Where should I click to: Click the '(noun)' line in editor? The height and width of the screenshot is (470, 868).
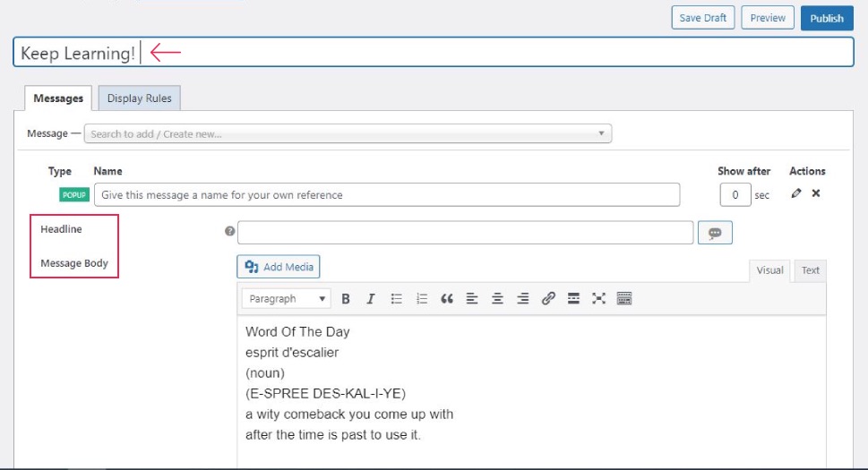(264, 373)
